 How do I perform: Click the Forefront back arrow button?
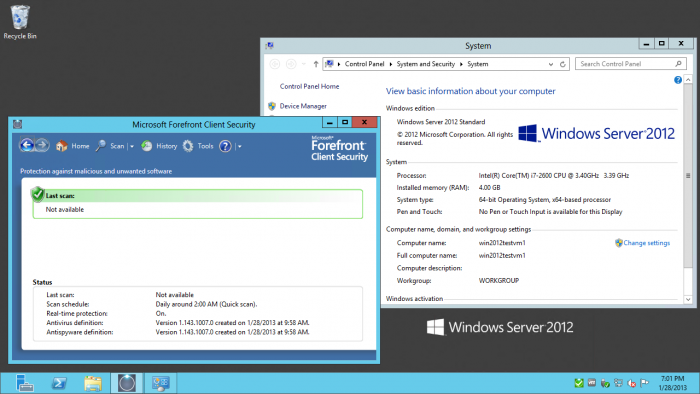[x=27, y=145]
